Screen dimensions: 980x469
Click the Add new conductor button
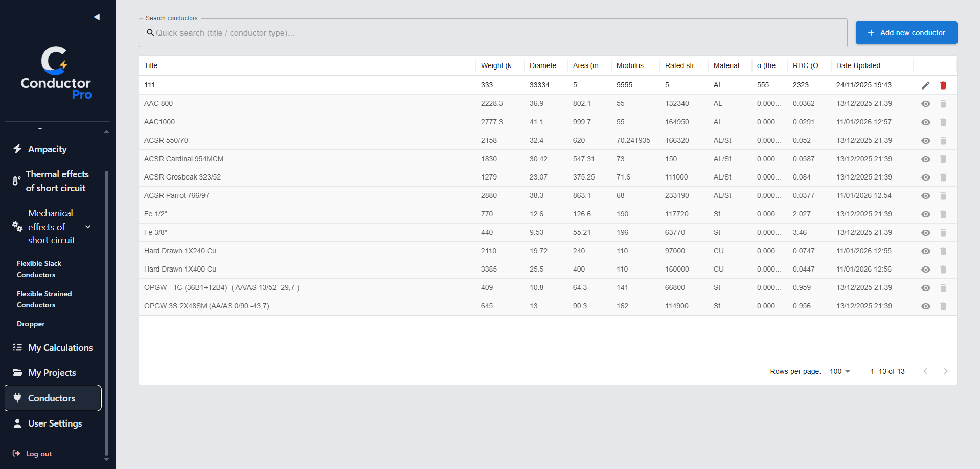coord(906,33)
